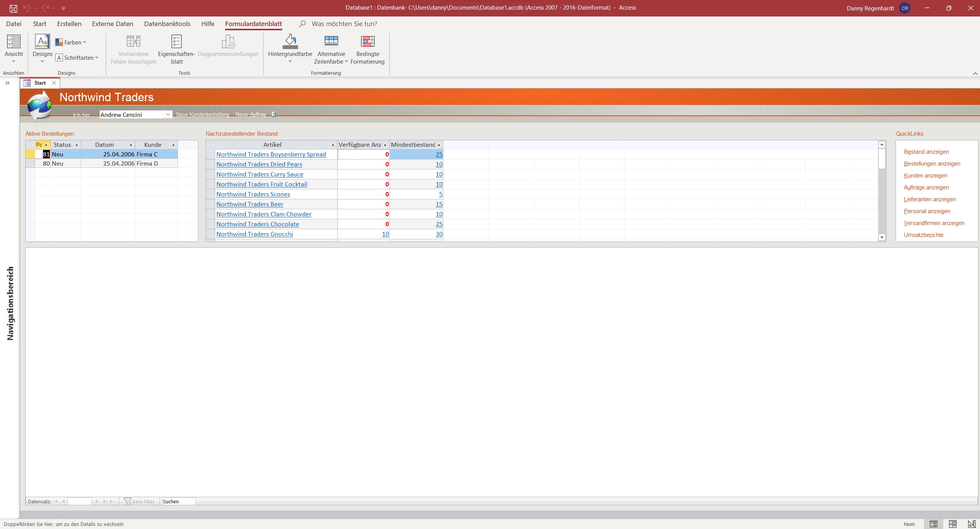The height and width of the screenshot is (529, 980).
Task: Open the Eigenschaftenblatt property sheet
Action: pyautogui.click(x=176, y=42)
